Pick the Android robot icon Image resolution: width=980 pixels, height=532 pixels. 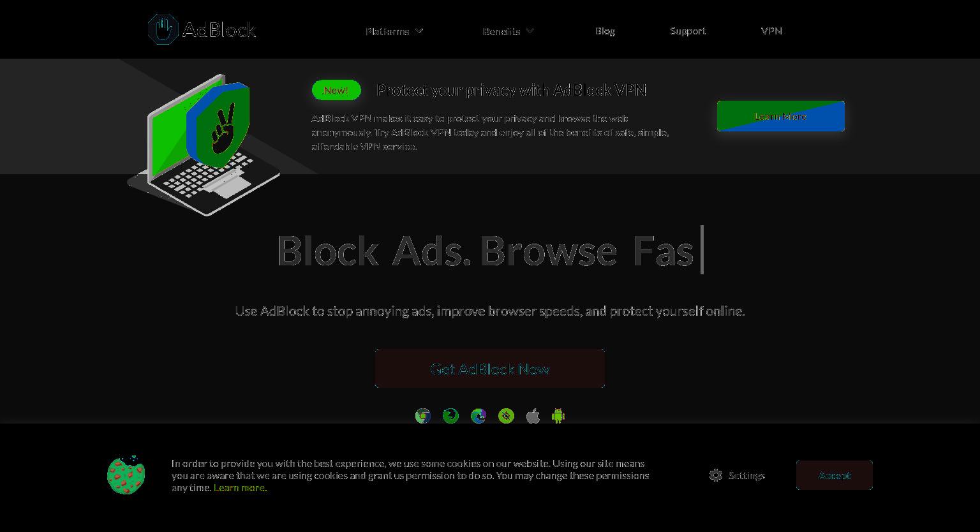click(558, 417)
